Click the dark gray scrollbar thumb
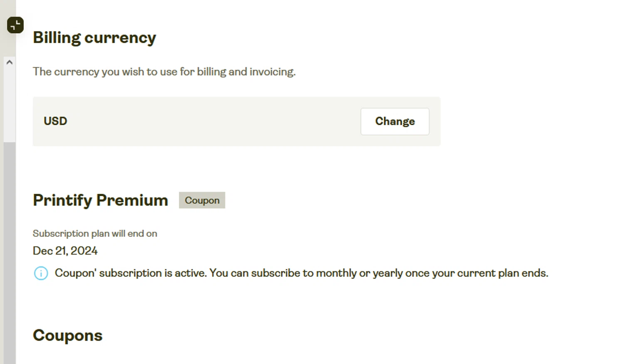Image resolution: width=624 pixels, height=364 pixels. (10, 249)
